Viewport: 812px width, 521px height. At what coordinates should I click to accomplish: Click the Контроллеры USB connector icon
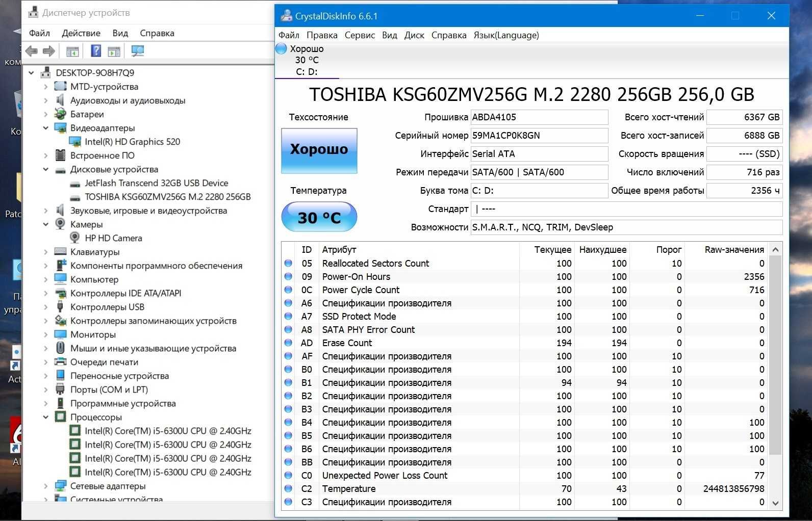[x=60, y=307]
